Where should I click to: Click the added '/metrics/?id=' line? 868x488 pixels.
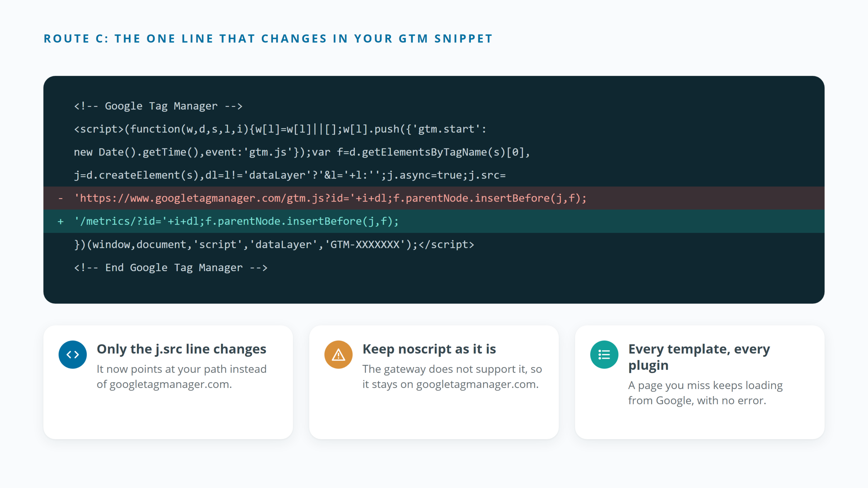click(x=434, y=221)
